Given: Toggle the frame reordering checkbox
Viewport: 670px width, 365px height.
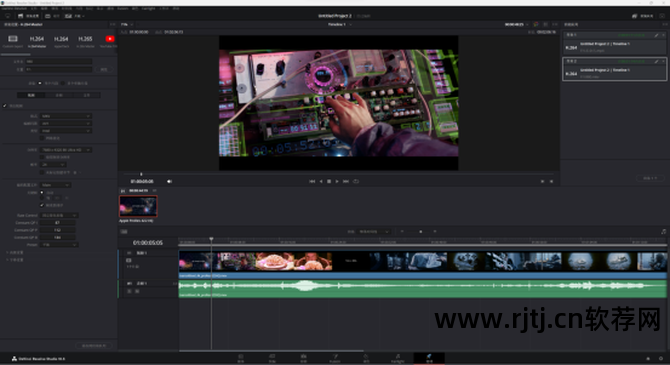Looking at the screenshot, I should coord(42,205).
